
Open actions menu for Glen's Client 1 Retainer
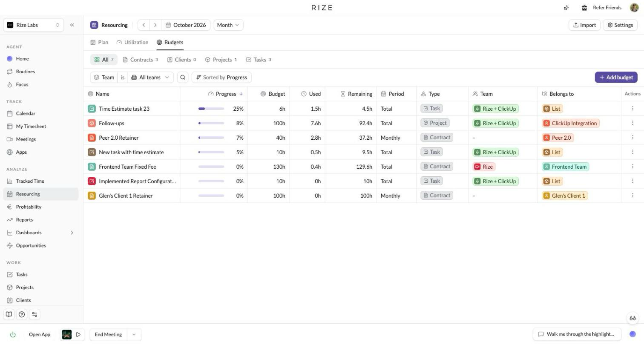click(x=632, y=195)
